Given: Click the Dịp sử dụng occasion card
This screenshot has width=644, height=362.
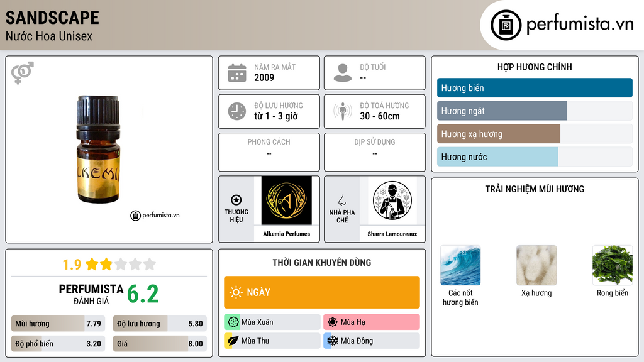Looking at the screenshot, I should 375,152.
